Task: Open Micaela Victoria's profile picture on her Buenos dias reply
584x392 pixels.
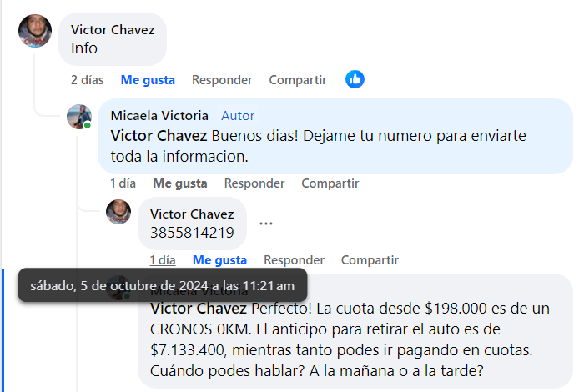Action: coord(79,117)
